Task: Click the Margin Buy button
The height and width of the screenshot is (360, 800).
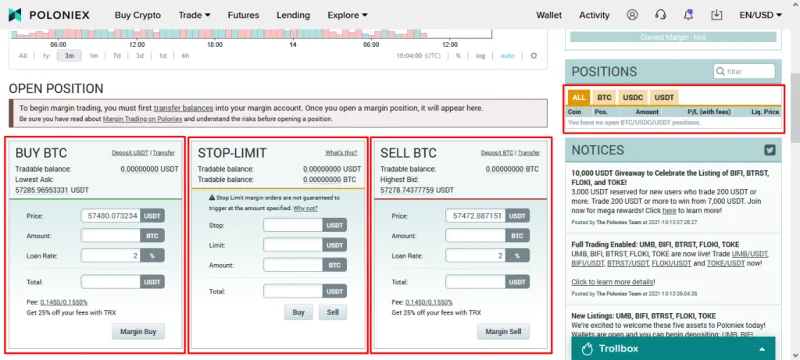Action: (x=138, y=331)
